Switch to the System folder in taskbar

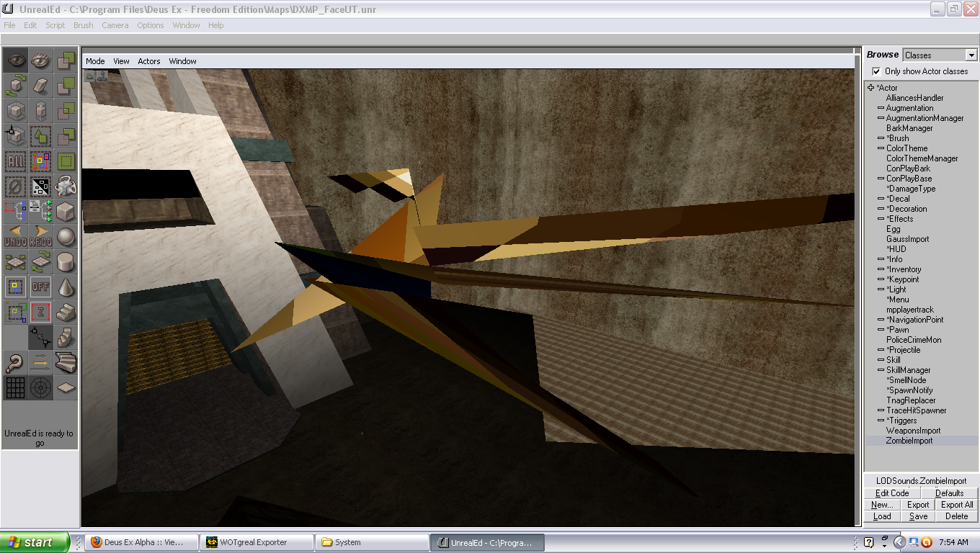point(372,542)
